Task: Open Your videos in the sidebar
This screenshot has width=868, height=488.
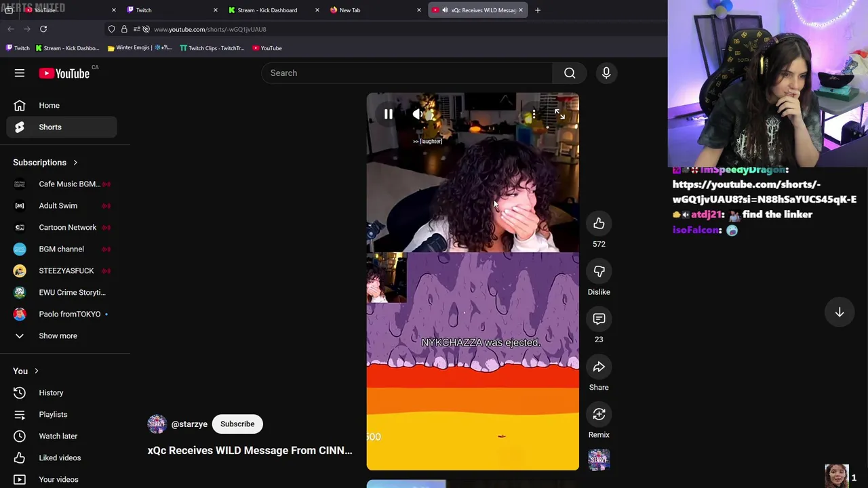Action: pos(62,479)
